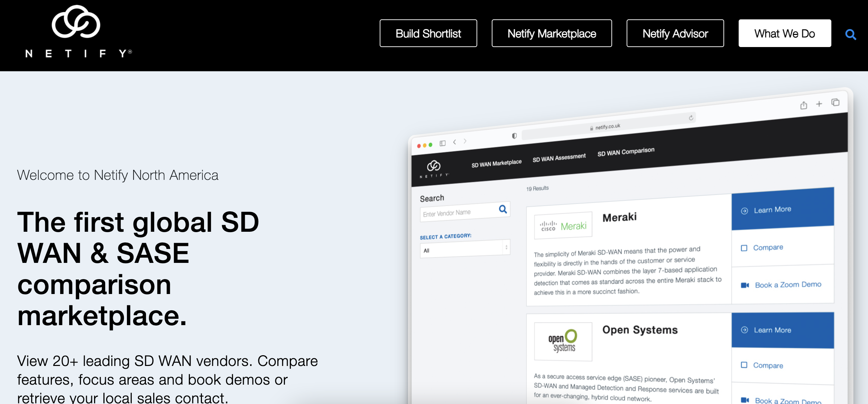Open the Netify Marketplace menu item
The image size is (868, 404).
pos(552,34)
